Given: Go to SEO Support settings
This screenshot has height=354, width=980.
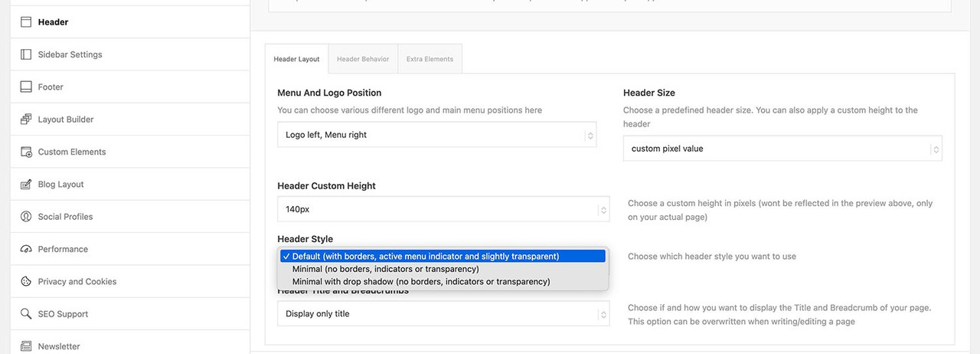Looking at the screenshot, I should pyautogui.click(x=130, y=314).
